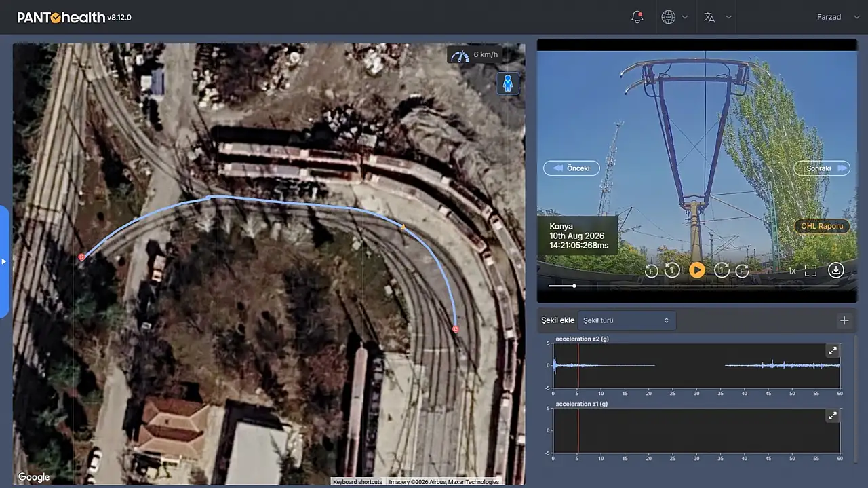Enter fullscreen video mode

pos(810,270)
